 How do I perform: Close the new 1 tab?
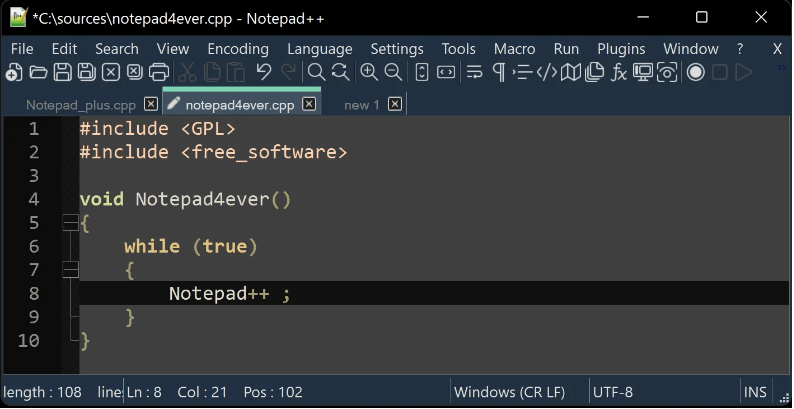coord(395,104)
